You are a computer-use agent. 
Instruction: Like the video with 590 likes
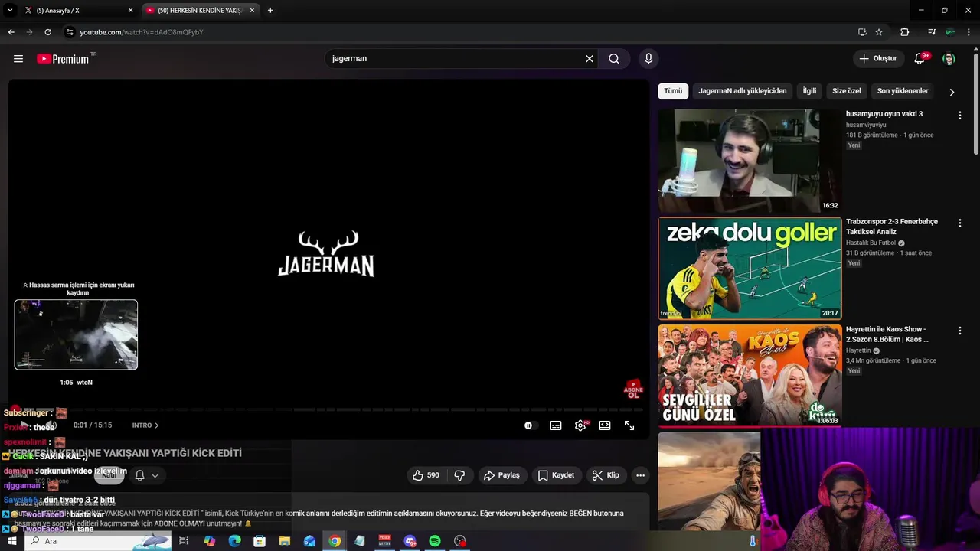point(426,475)
